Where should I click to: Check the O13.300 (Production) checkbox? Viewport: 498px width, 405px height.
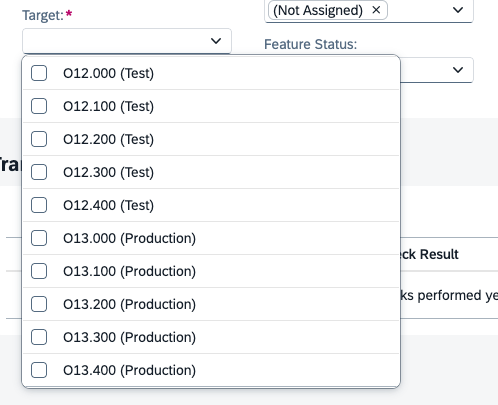pos(39,337)
